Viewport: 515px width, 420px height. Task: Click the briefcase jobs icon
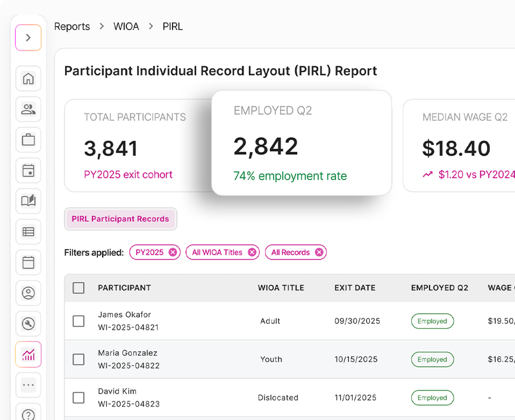(28, 140)
